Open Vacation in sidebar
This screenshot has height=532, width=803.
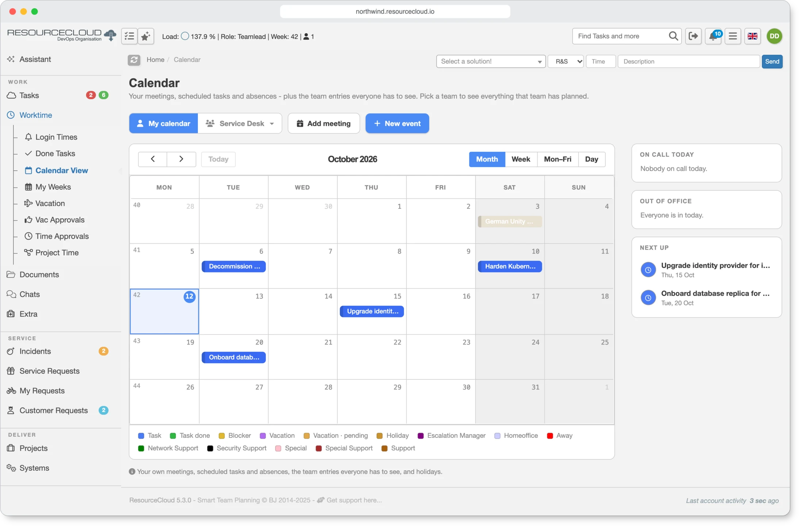pos(50,203)
